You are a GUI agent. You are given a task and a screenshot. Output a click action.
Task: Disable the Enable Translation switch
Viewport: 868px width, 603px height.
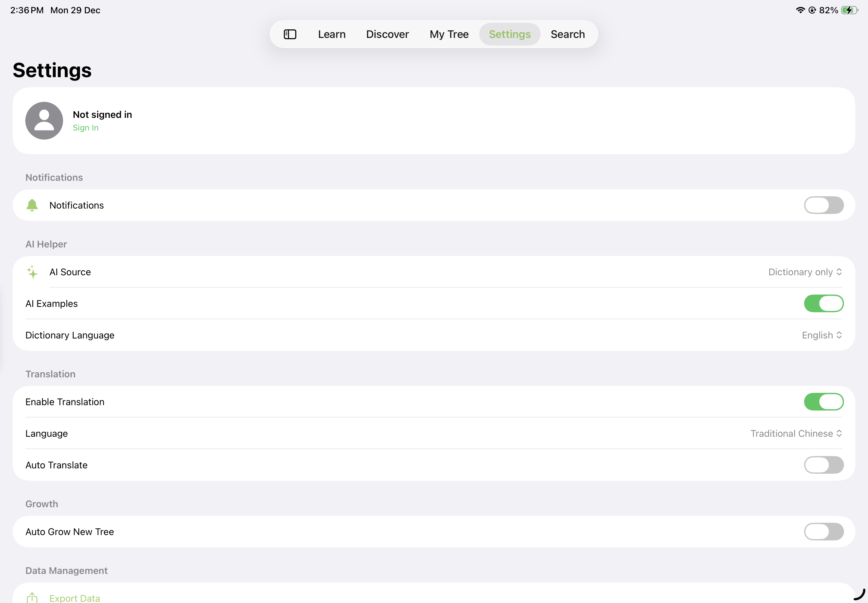point(823,402)
